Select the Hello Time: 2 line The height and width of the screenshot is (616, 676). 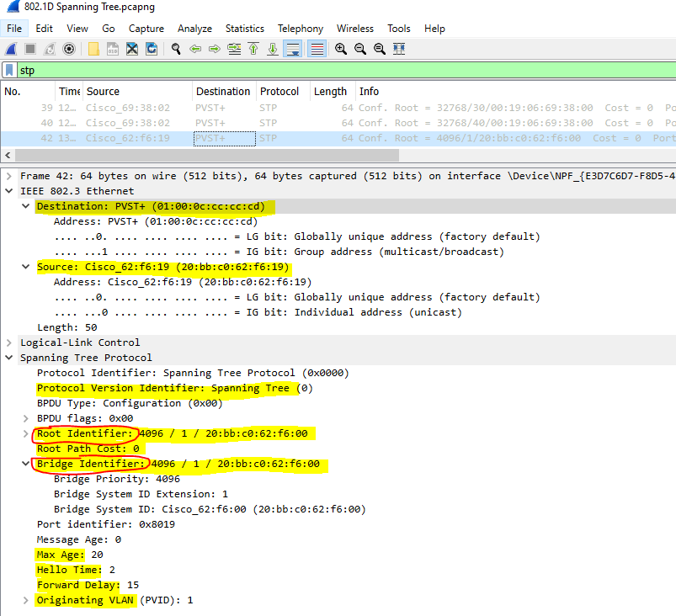76,570
